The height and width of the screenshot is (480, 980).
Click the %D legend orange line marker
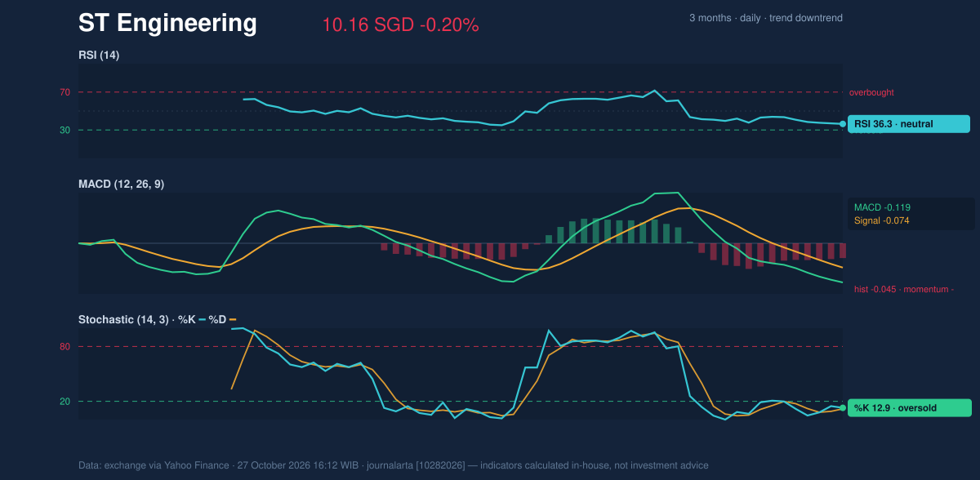(x=232, y=320)
